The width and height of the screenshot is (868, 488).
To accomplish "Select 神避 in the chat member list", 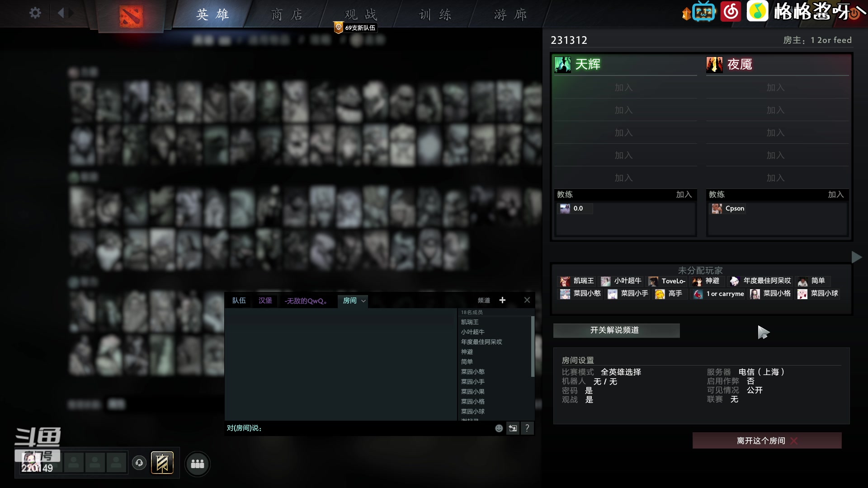I will (x=467, y=352).
